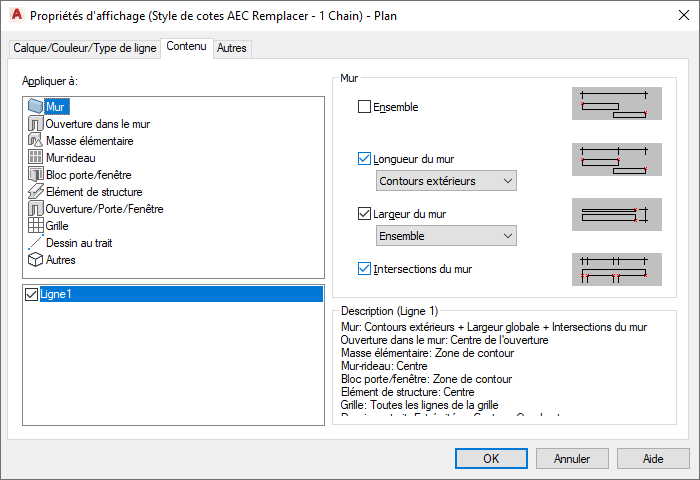Expand the Largeur du mur Ensemble dropdown
Viewport: 700px width, 480px height.
[x=446, y=236]
